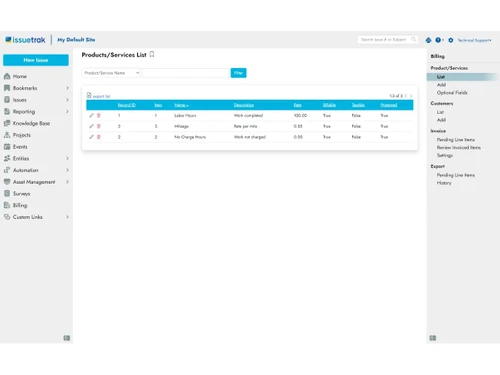Click the search magnifier icon

tap(413, 39)
